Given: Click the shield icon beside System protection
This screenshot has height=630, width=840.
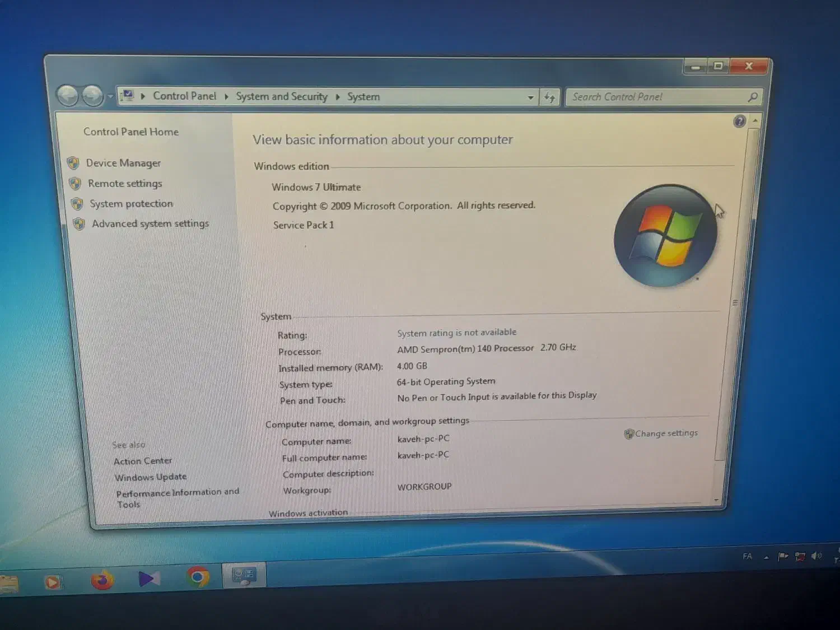Looking at the screenshot, I should coord(77,204).
